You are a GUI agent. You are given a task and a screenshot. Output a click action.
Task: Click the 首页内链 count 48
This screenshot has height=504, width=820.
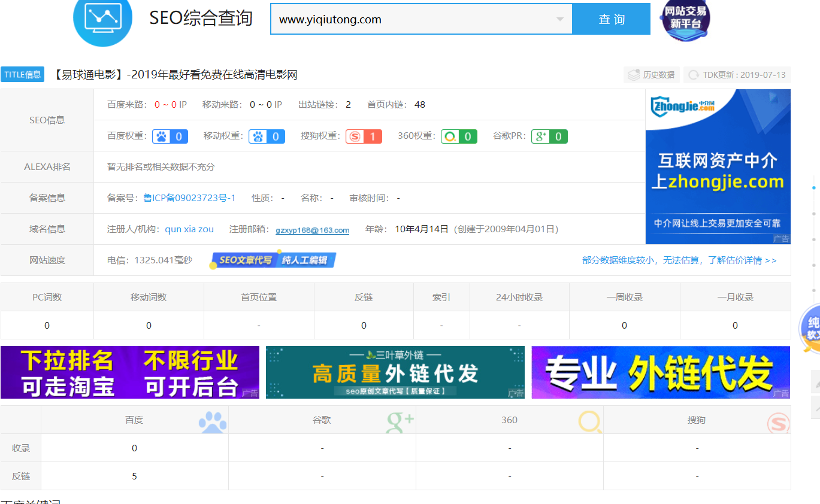point(420,105)
